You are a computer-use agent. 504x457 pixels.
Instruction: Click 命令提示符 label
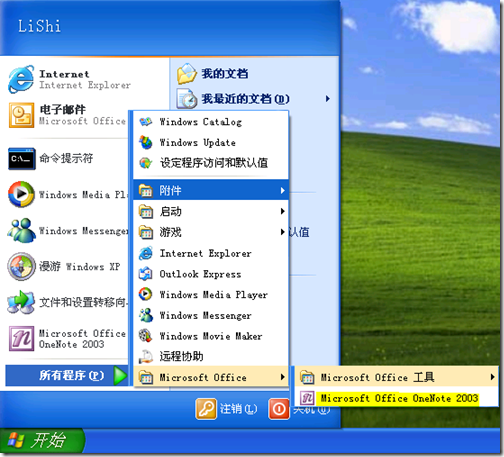tap(66, 158)
